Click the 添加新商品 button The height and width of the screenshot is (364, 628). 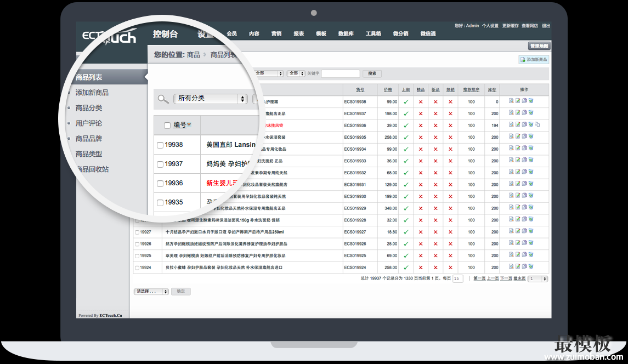click(534, 60)
